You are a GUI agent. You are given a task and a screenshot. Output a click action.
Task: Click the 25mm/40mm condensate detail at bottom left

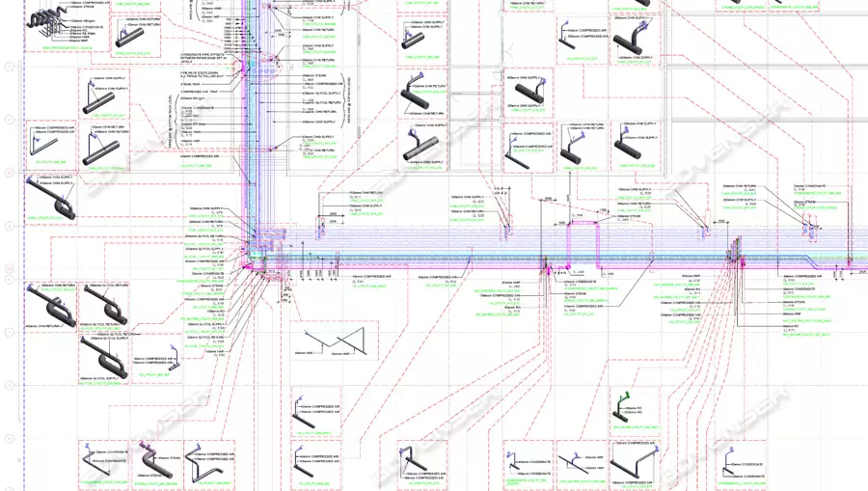[103, 465]
